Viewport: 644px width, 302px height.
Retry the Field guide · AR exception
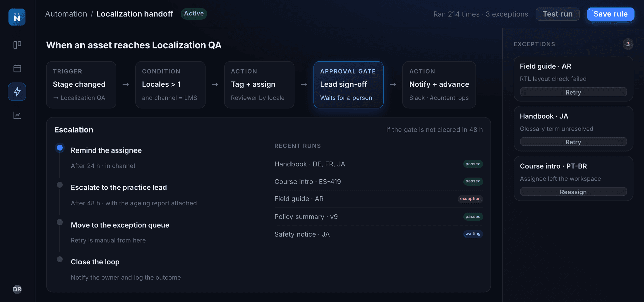[573, 92]
